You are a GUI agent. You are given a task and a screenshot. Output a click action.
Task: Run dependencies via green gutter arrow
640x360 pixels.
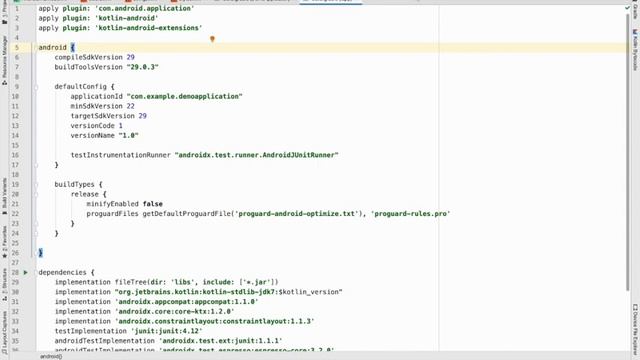point(25,272)
